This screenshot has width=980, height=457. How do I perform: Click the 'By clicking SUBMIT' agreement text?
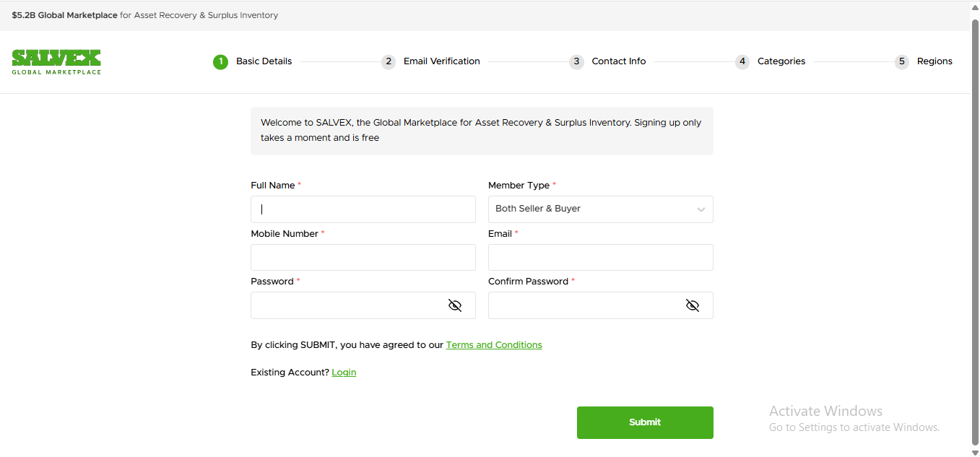pos(347,345)
